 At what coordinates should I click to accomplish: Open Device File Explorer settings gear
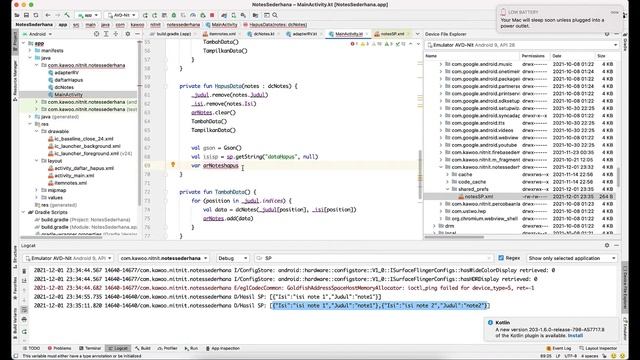607,34
